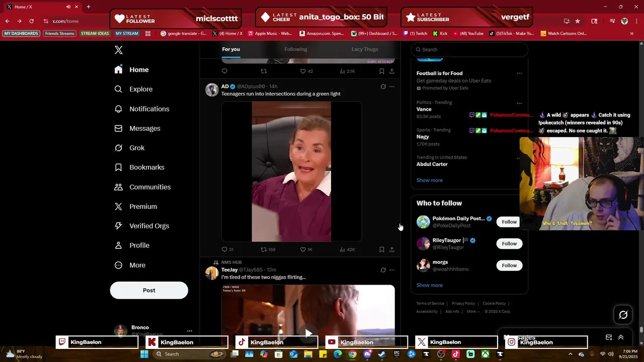Expand the Messages drawer
This screenshot has width=644, height=362.
(x=621, y=337)
